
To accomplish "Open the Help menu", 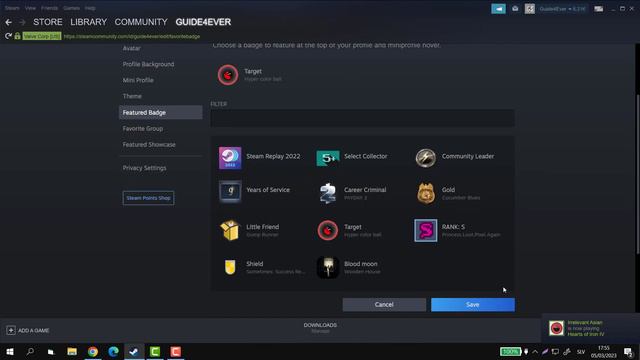I will pos(90,8).
